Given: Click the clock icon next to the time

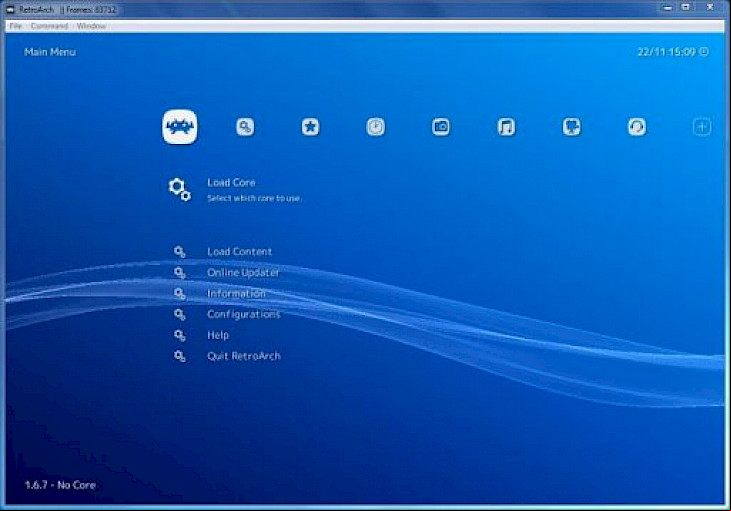Looking at the screenshot, I should point(704,52).
